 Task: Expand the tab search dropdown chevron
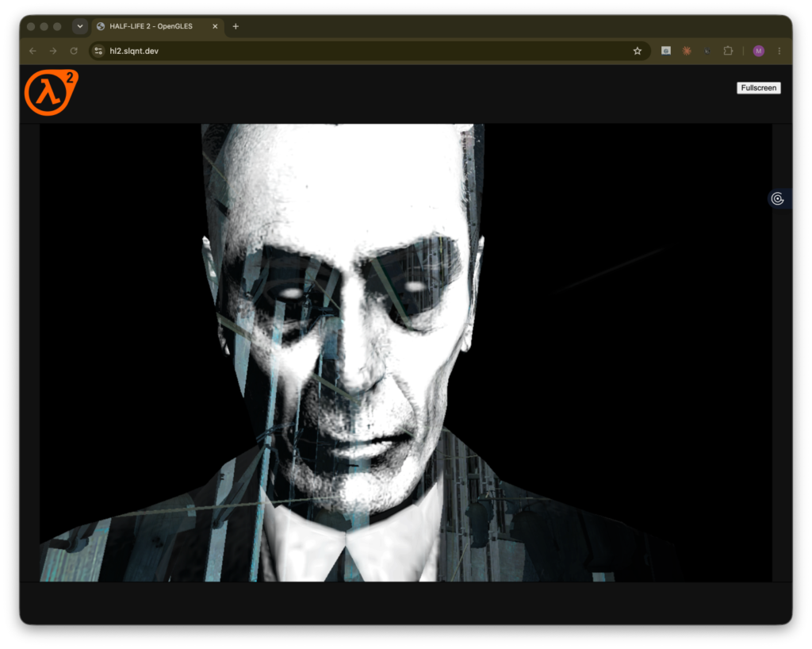pos(80,26)
